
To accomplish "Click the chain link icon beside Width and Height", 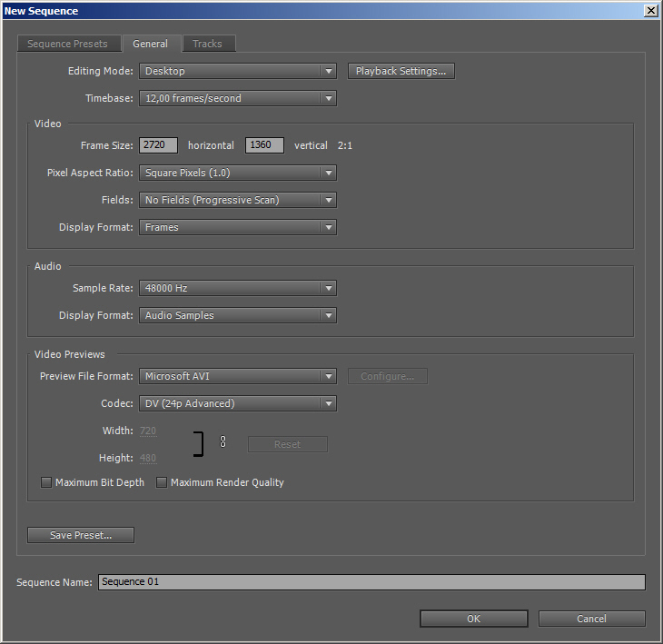I will [223, 441].
